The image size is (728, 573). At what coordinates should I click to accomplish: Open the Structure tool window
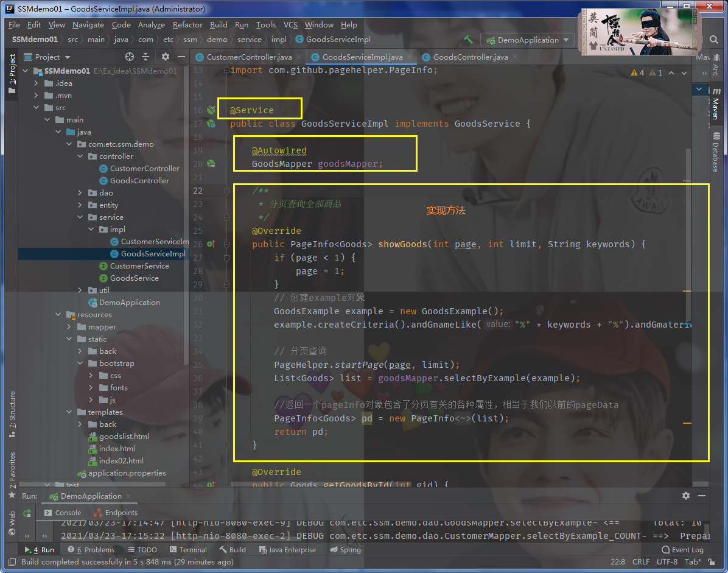pyautogui.click(x=12, y=414)
